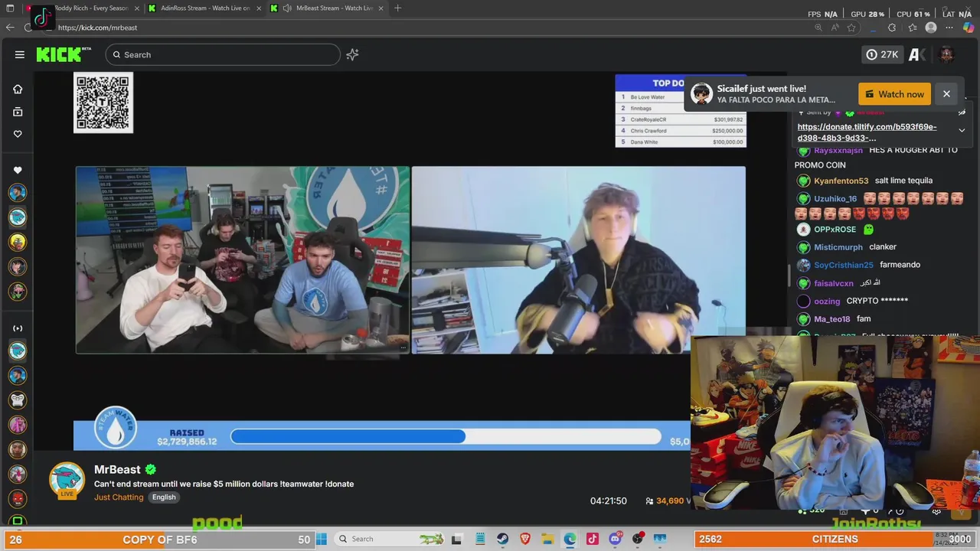Viewport: 980px width, 551px height.
Task: Click the QR code on the stream
Action: pyautogui.click(x=103, y=103)
